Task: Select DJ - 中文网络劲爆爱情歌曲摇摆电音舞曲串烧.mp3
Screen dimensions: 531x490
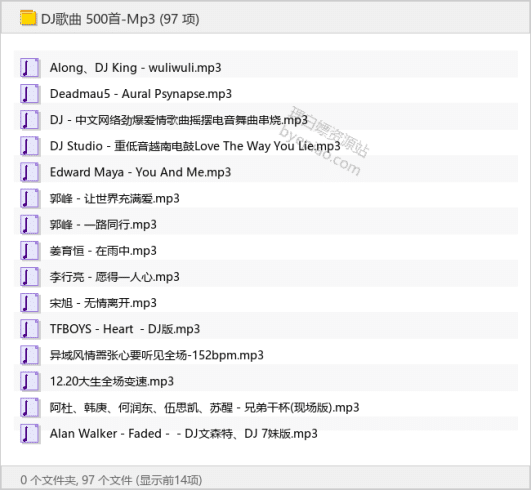Action: click(x=179, y=120)
